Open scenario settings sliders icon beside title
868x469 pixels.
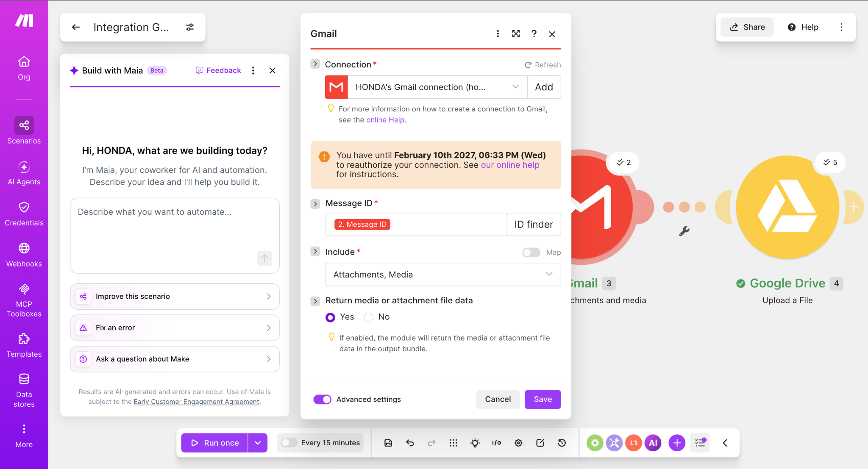click(x=190, y=27)
